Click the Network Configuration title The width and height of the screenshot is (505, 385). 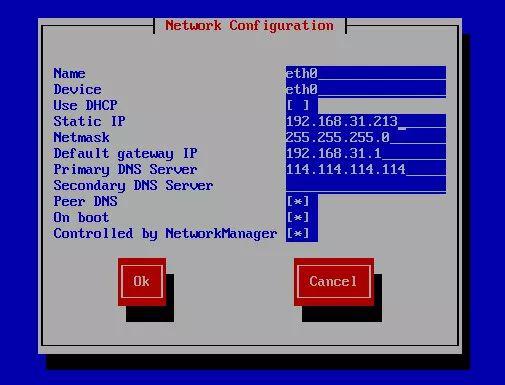tap(250, 26)
